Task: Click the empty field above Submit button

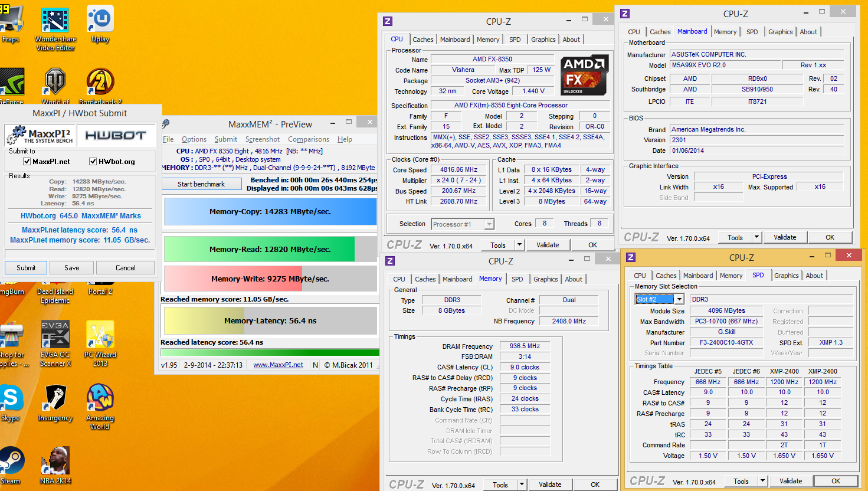Action: coord(80,254)
